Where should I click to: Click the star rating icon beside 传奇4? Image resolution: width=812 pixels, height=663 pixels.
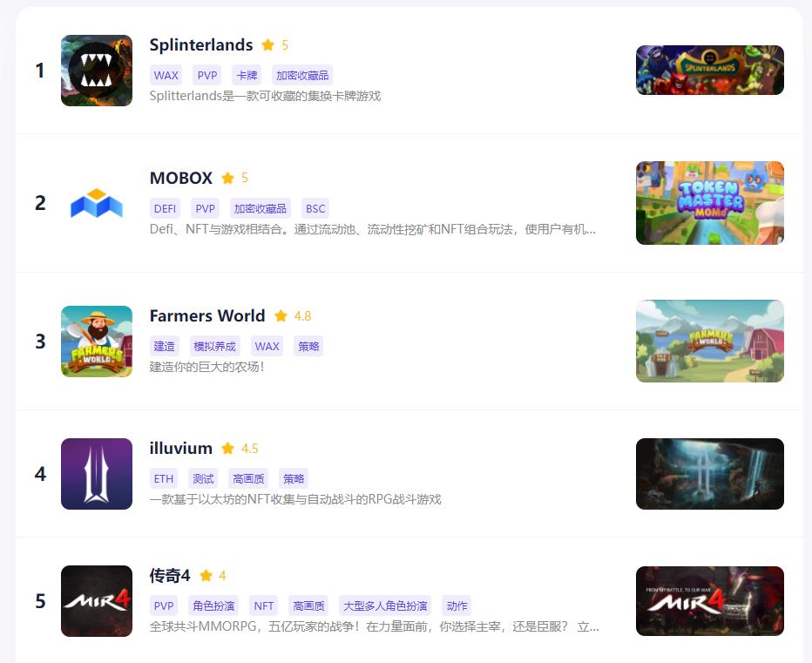[x=206, y=576]
